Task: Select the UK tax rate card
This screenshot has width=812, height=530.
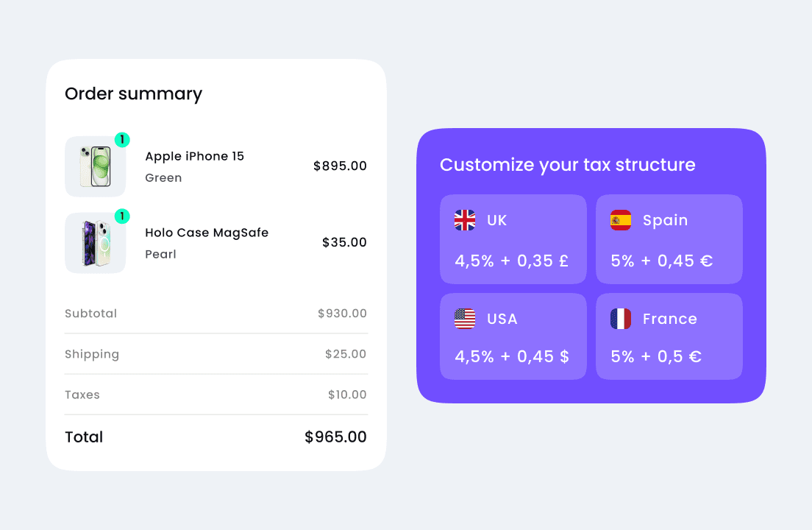Action: click(x=513, y=239)
